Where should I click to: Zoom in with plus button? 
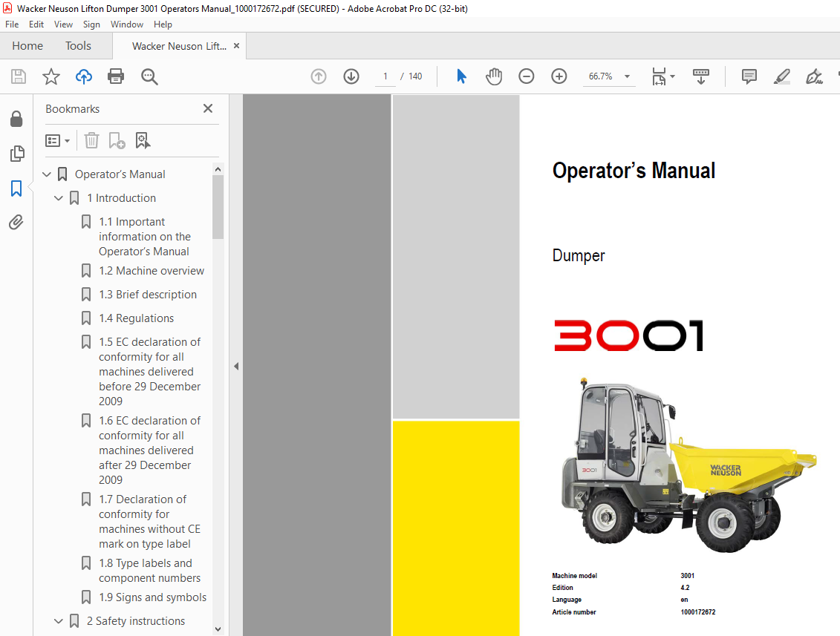tap(559, 76)
